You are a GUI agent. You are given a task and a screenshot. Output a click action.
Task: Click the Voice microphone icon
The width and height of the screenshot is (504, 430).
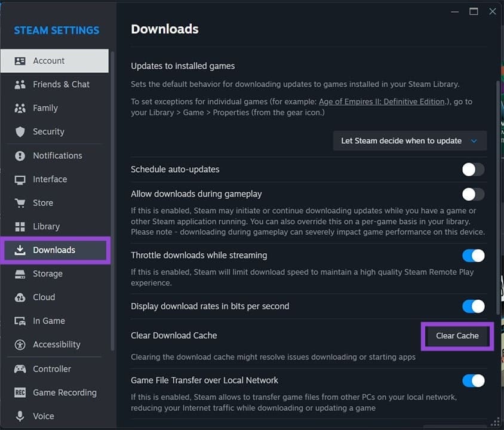coord(20,416)
